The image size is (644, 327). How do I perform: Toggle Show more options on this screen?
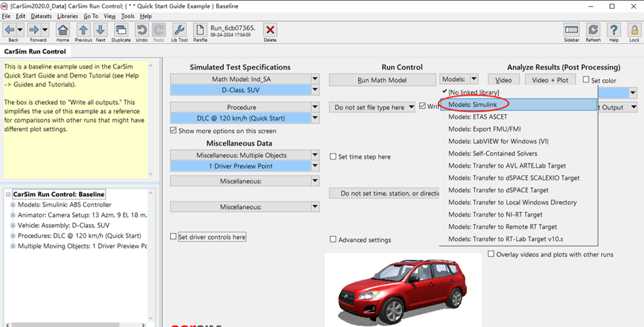pos(173,131)
